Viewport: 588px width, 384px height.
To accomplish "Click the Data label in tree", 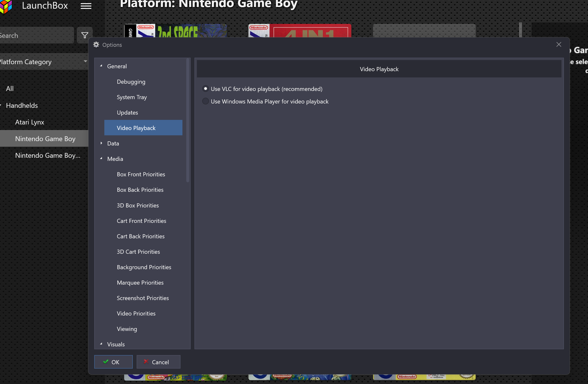I will click(113, 144).
